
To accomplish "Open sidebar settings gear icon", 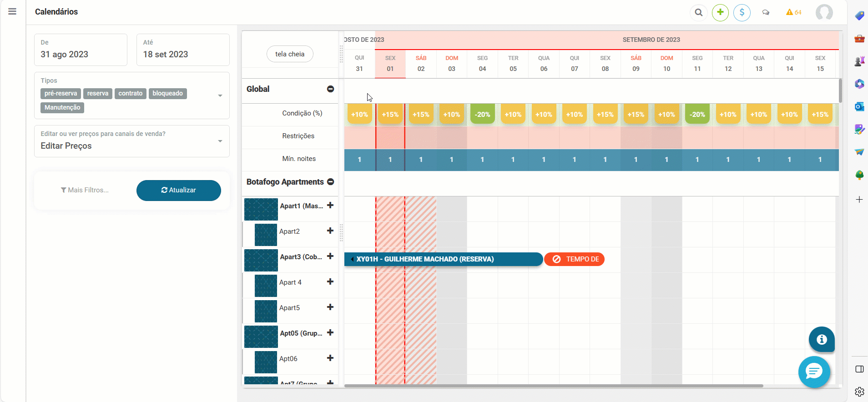I will point(859,392).
